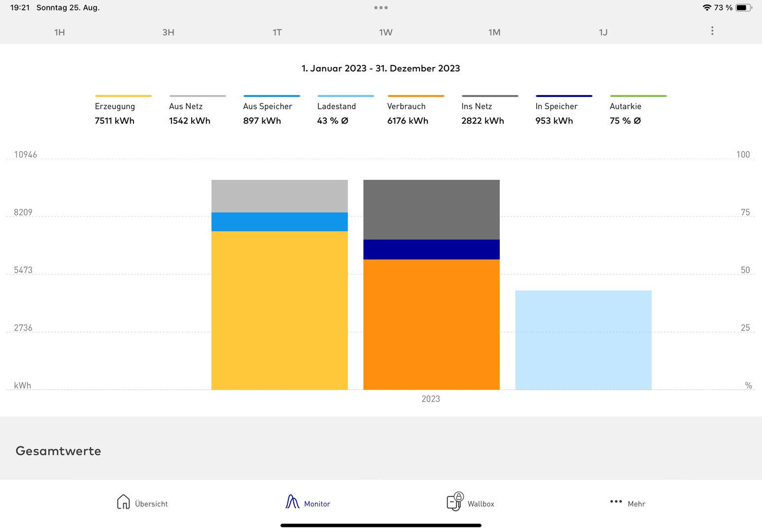Screen dimensions: 762x532
Task: Click the 1542 kWh value
Action: (190, 121)
